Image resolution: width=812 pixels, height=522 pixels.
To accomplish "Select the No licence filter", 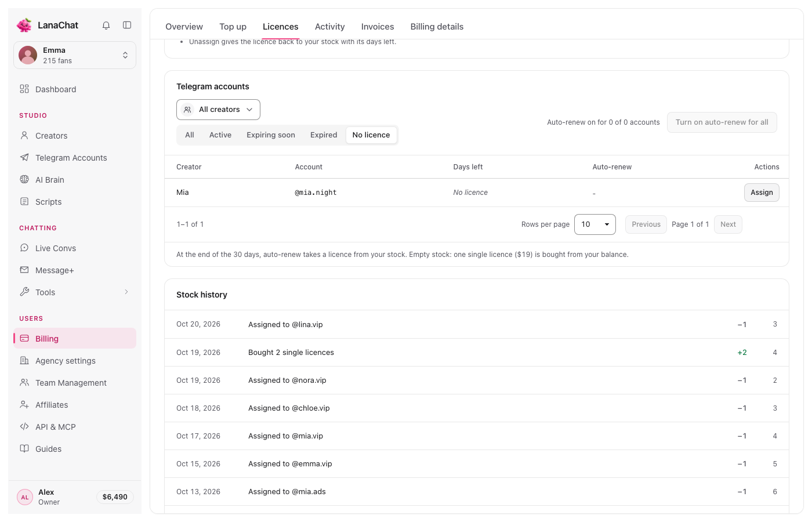I will [x=371, y=135].
